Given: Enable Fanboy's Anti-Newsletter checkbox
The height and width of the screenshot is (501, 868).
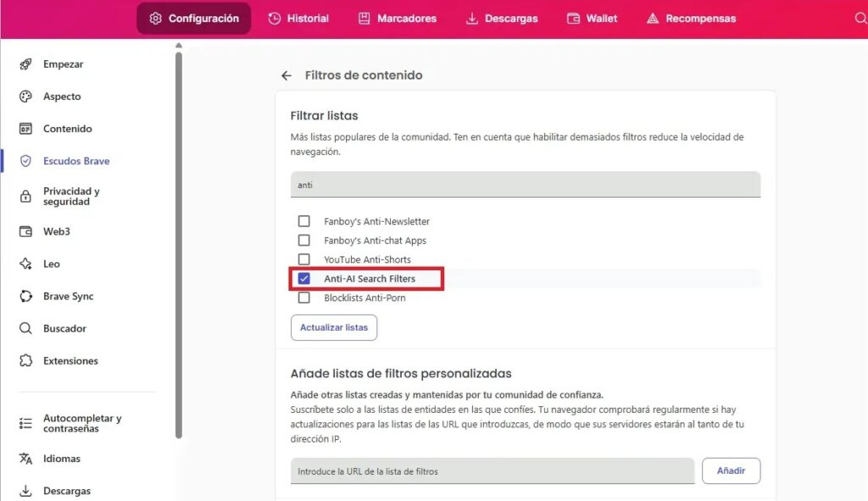Looking at the screenshot, I should 304,221.
